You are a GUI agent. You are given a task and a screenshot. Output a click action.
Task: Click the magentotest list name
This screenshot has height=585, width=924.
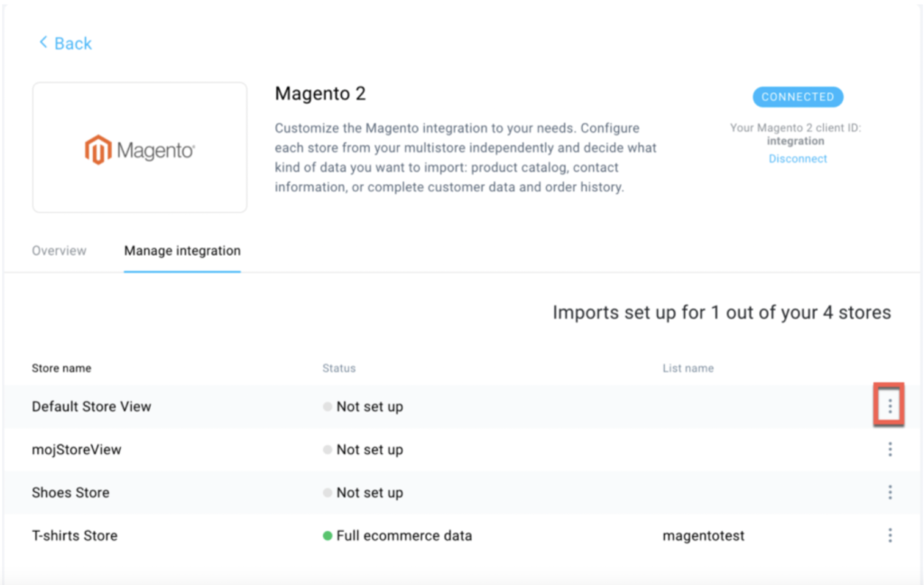point(704,535)
